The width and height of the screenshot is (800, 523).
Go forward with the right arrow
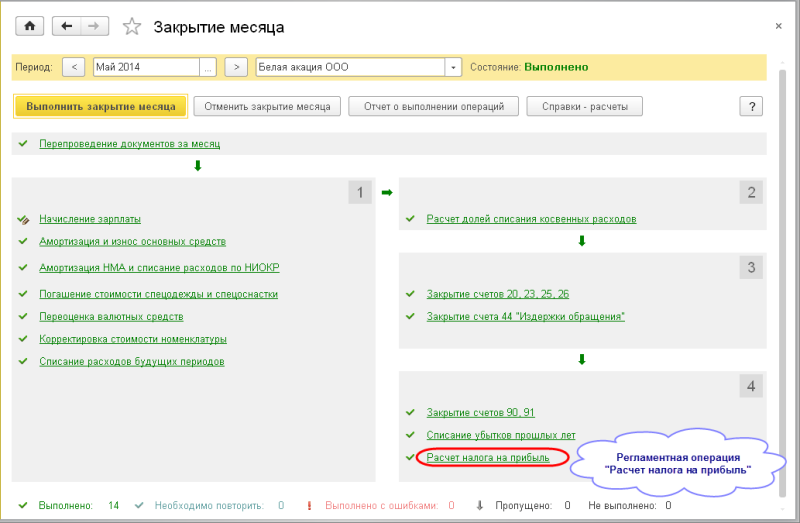[x=93, y=26]
